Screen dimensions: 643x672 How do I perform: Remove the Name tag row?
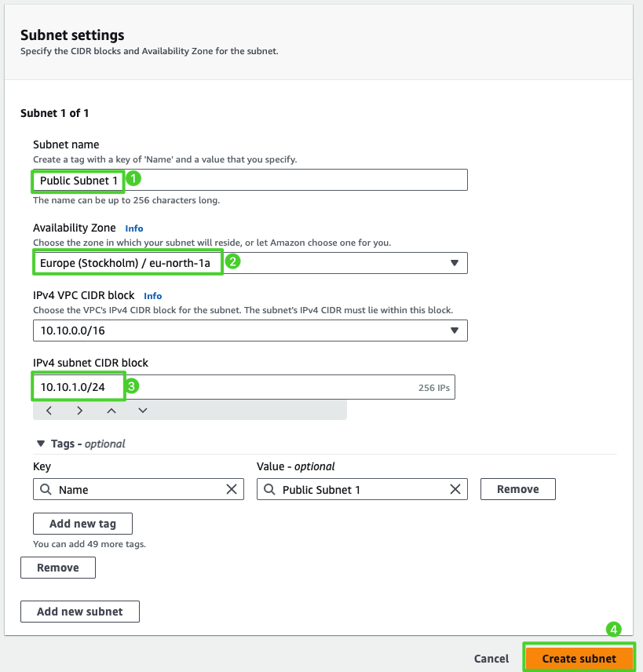517,489
